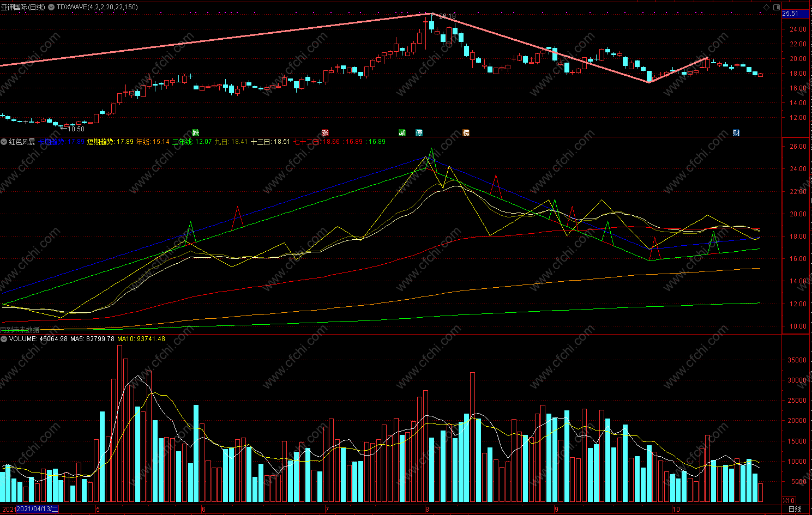Click month marker 9 on time axis
The image size is (812, 515).
click(x=556, y=510)
